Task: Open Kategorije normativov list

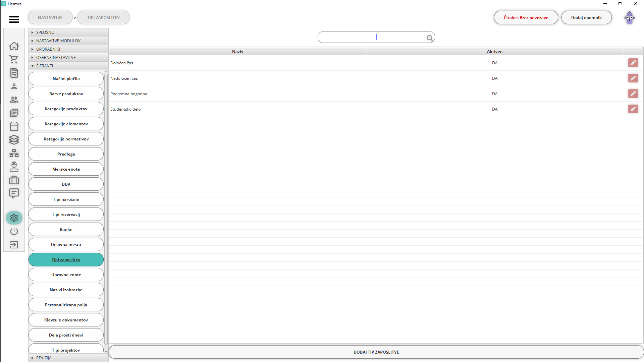Action: [66, 139]
